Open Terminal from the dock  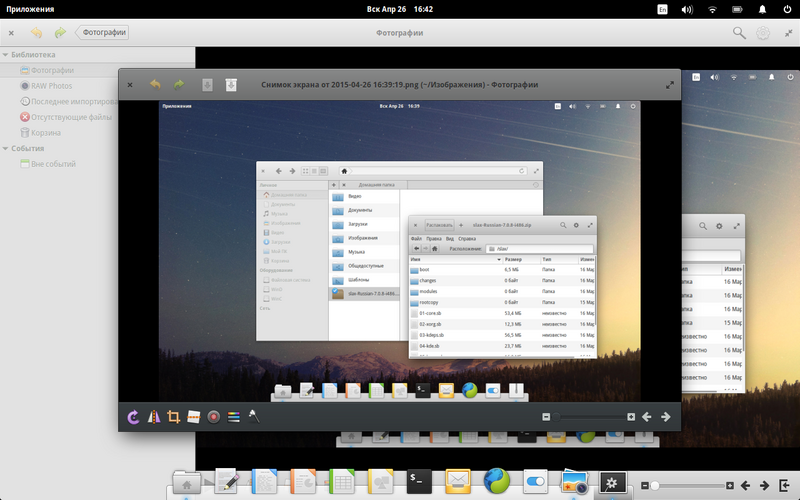click(419, 482)
